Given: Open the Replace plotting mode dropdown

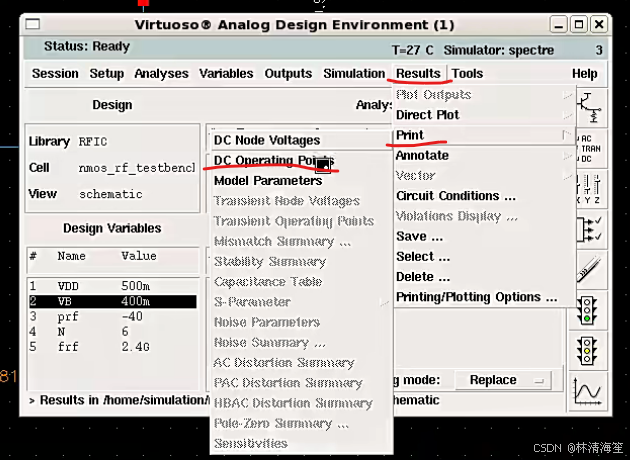Looking at the screenshot, I should (503, 380).
